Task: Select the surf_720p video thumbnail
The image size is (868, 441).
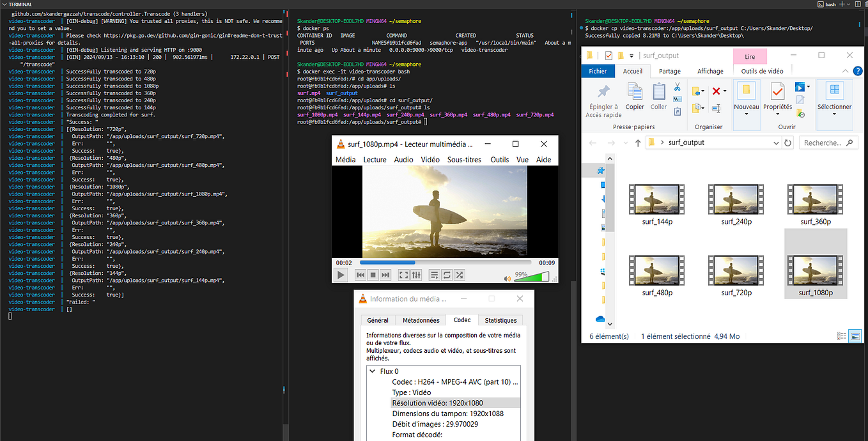Action: pyautogui.click(x=735, y=270)
